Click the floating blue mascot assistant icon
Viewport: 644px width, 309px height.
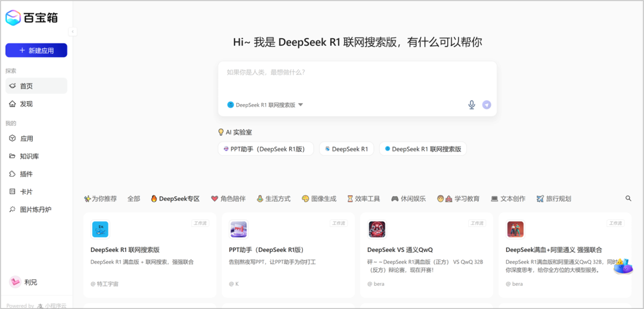[x=623, y=266]
